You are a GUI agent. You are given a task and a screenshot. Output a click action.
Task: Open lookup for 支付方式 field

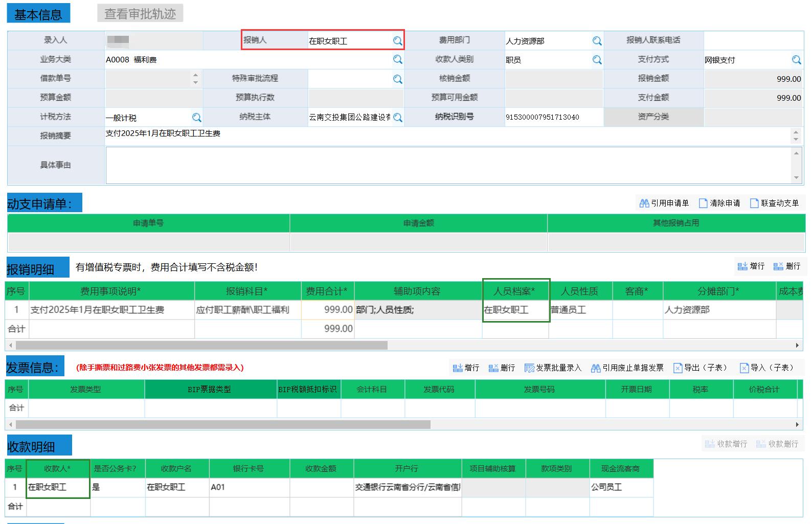[x=796, y=60]
